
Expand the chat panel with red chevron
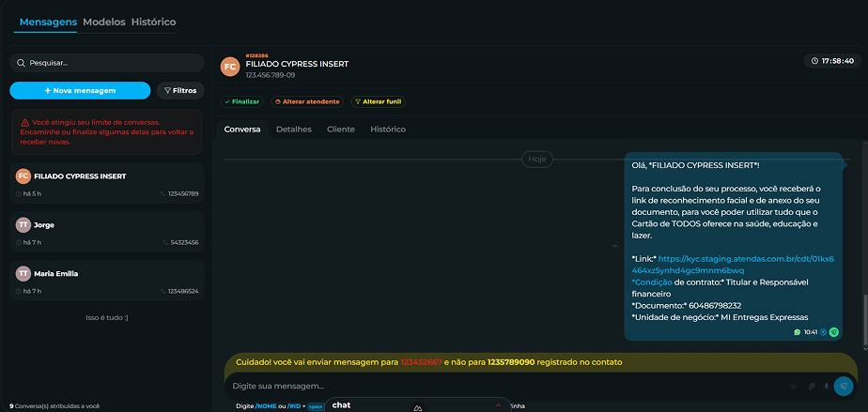498,405
